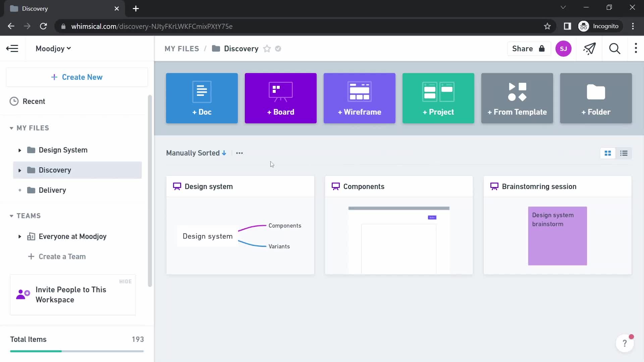This screenshot has height=362, width=644.
Task: Bookmark this page with the star icon
Action: click(x=547, y=26)
